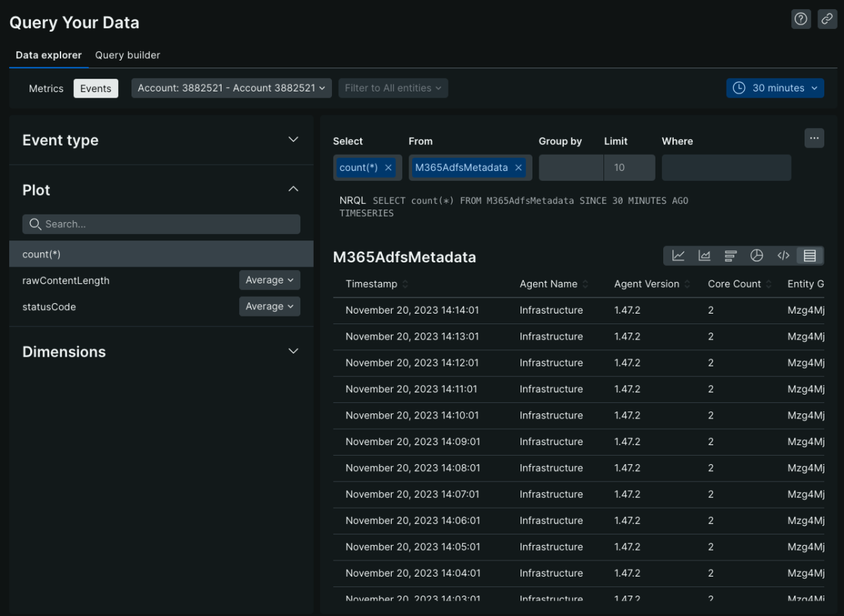The image size is (844, 616).
Task: Open the Account 3882521 dropdown
Action: click(x=231, y=89)
